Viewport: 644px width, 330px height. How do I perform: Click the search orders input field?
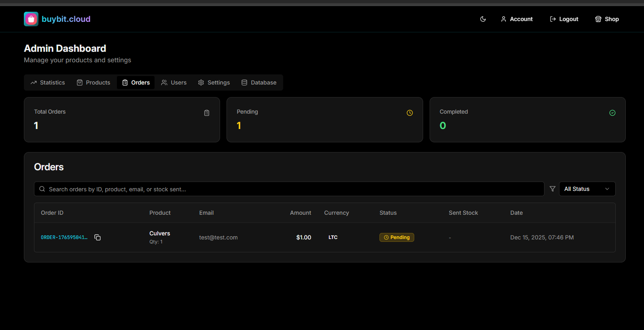[x=291, y=189]
